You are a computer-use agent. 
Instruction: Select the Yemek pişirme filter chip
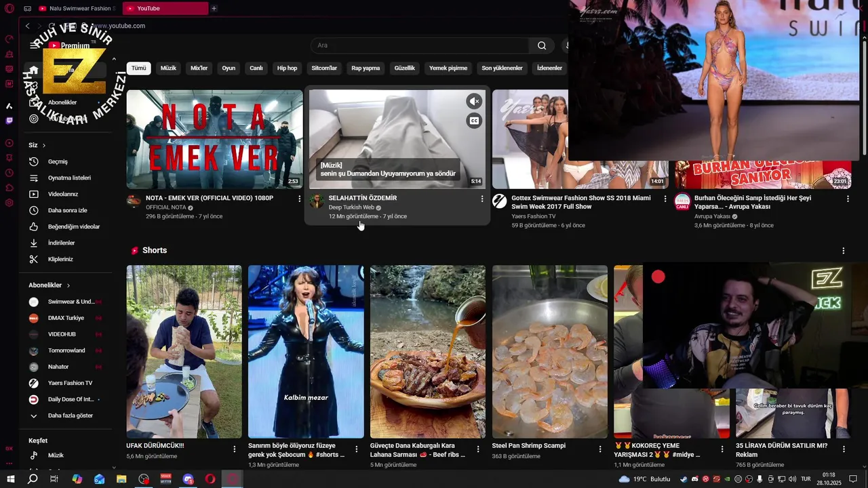[x=448, y=68]
